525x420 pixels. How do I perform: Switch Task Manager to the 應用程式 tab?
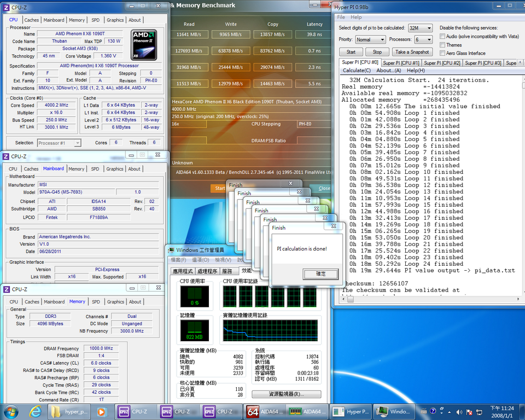pyautogui.click(x=183, y=271)
